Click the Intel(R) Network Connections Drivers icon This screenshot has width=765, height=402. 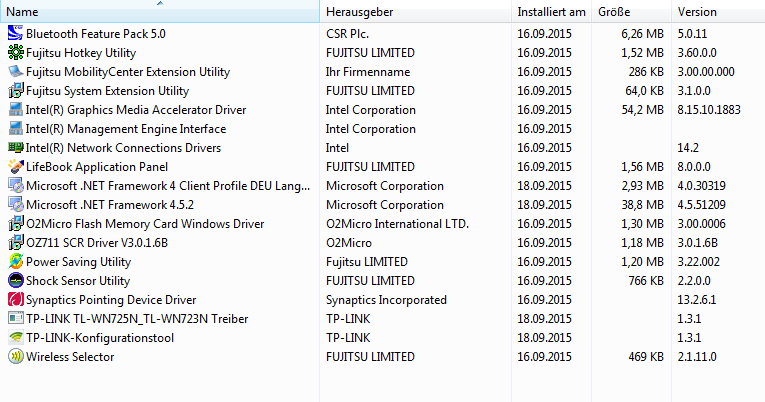16,147
